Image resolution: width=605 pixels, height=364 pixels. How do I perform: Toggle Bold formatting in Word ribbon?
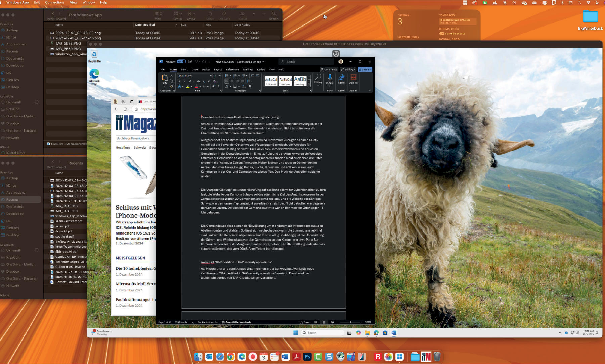180,81
